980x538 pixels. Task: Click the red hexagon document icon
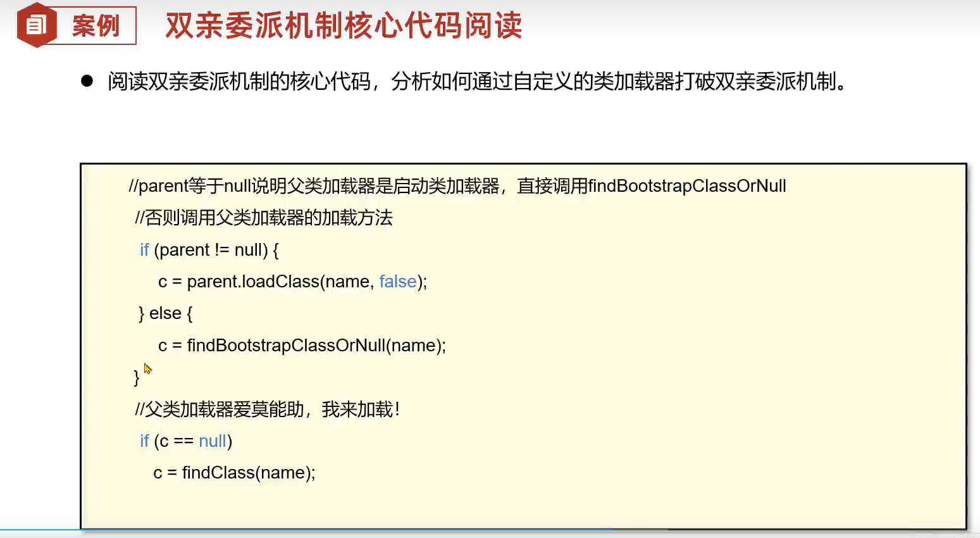(37, 25)
